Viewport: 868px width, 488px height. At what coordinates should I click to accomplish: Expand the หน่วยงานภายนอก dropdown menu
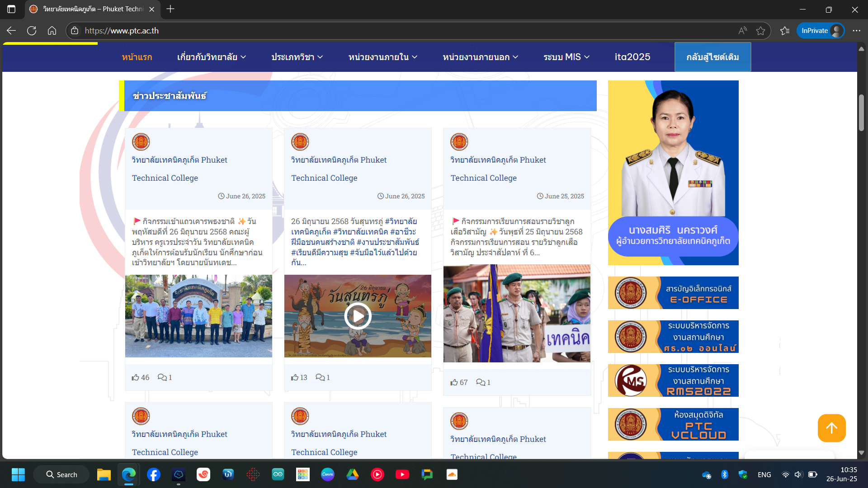[481, 57]
